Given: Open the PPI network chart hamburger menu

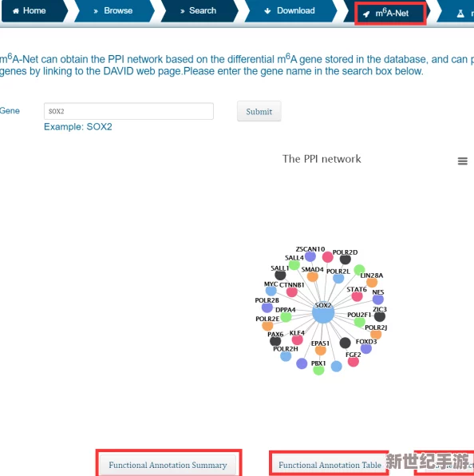Looking at the screenshot, I should [x=462, y=161].
